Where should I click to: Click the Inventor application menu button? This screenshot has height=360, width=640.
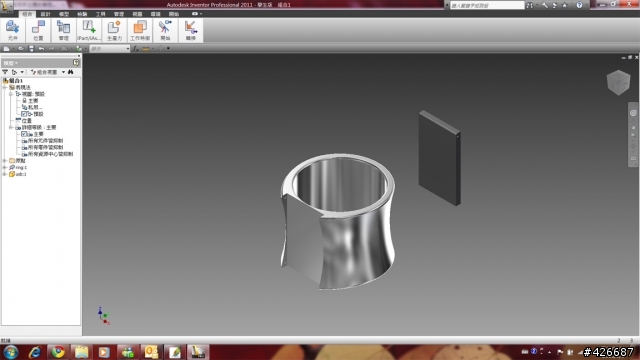point(7,6)
